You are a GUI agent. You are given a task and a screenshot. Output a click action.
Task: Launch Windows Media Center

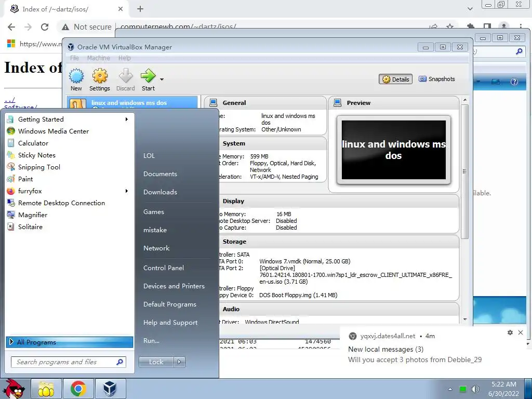(x=68, y=131)
